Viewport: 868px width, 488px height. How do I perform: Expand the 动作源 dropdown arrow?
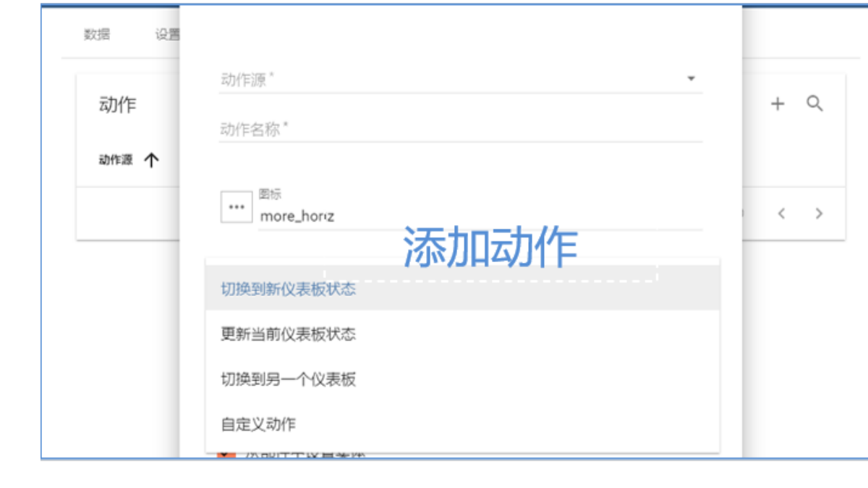coord(691,79)
